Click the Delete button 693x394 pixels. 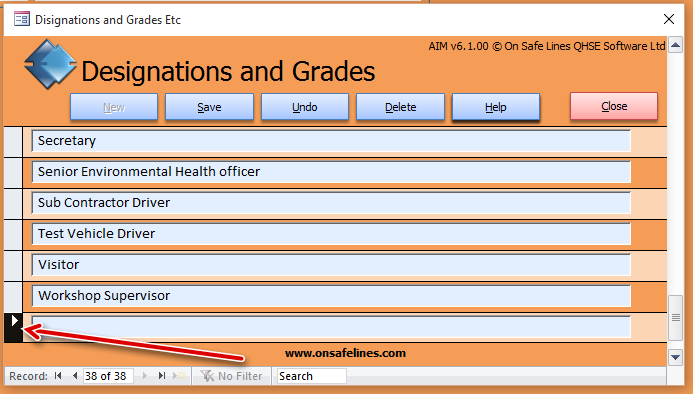pos(400,107)
